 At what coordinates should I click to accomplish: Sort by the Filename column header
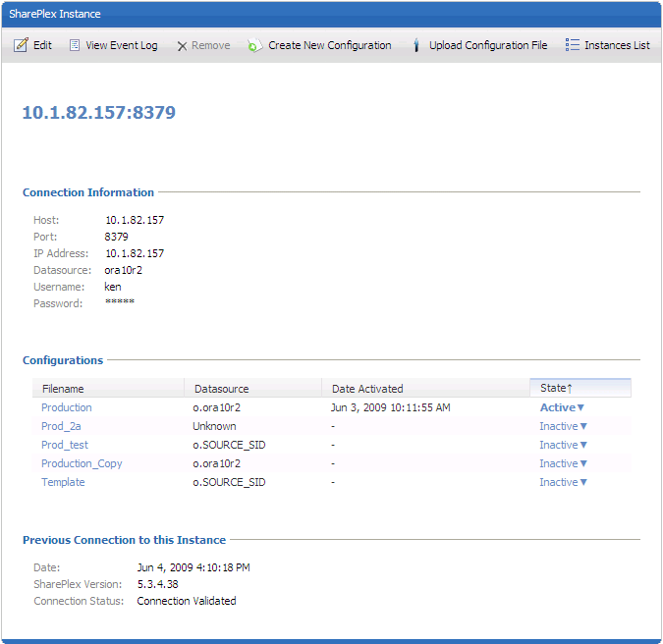click(x=108, y=389)
